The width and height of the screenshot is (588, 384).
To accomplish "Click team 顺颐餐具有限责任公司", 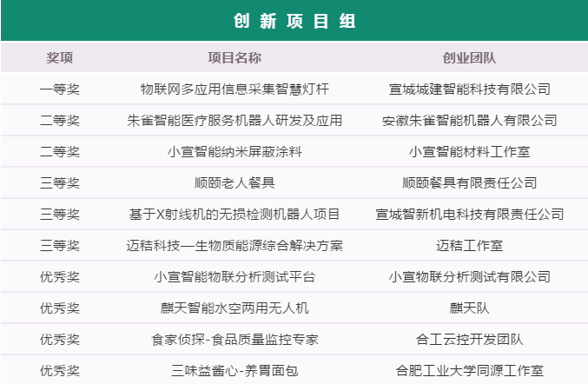I will pos(470,183).
